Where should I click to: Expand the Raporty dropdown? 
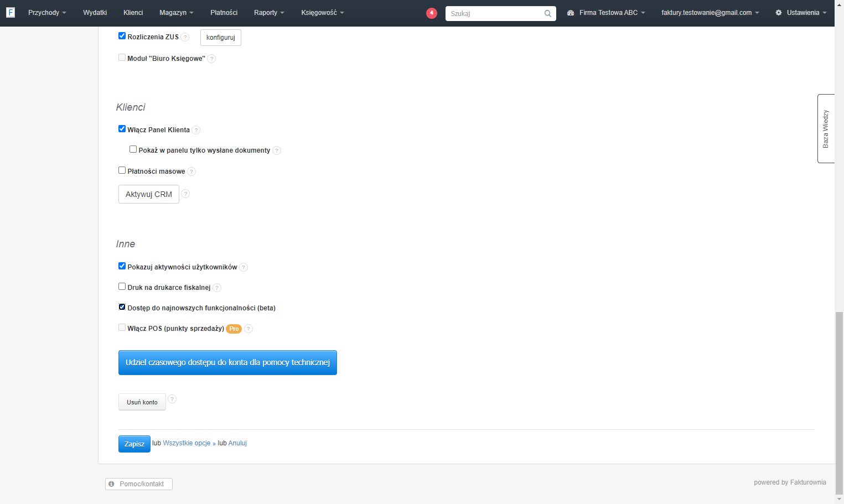pyautogui.click(x=269, y=13)
